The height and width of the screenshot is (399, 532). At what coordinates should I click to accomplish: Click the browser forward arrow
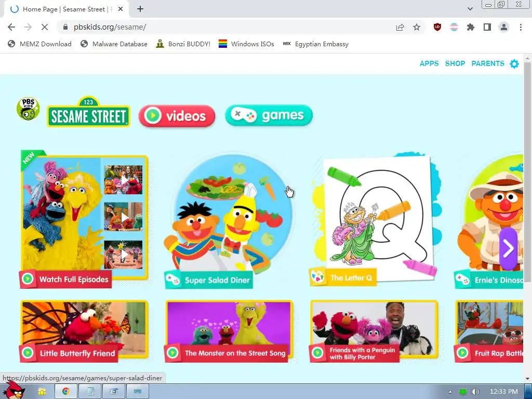tap(28, 27)
